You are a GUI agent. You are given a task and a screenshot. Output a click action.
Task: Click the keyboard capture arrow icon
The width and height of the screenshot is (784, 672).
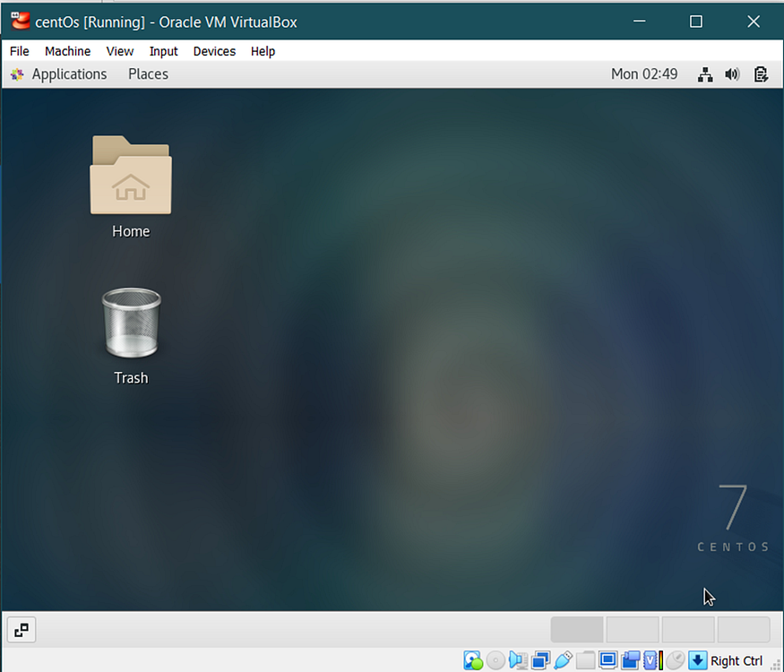(697, 660)
